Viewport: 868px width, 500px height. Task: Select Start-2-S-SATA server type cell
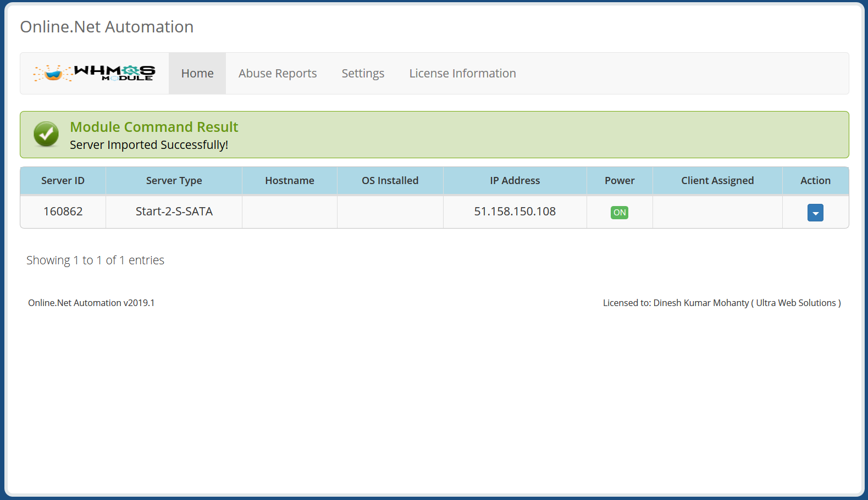(174, 212)
